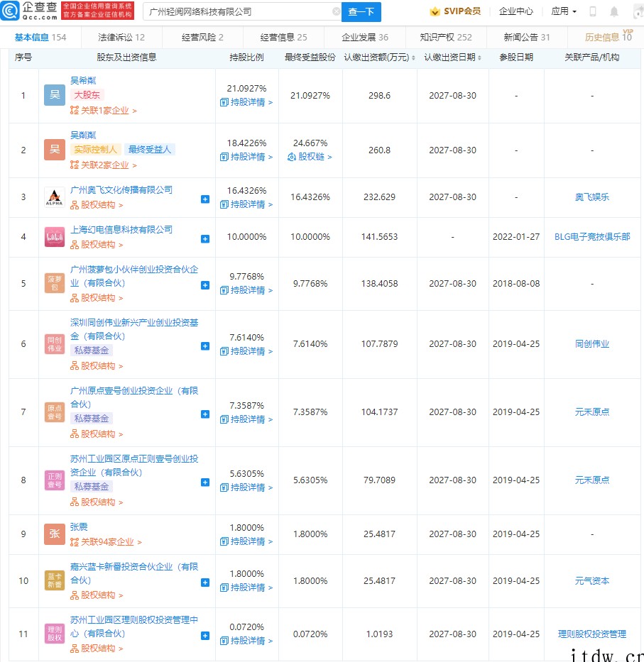Click the 同创伟业 avatar icon
Viewport: 644px width, 662px height.
[55, 344]
